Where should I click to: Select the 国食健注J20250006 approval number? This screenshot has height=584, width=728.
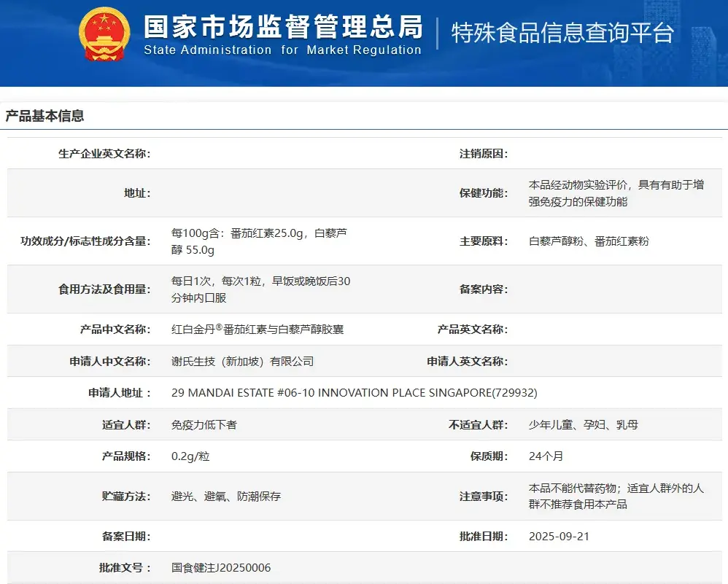pyautogui.click(x=221, y=568)
